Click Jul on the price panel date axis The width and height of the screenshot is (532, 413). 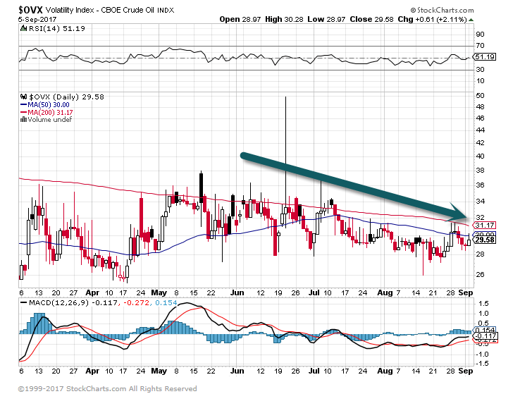click(314, 292)
